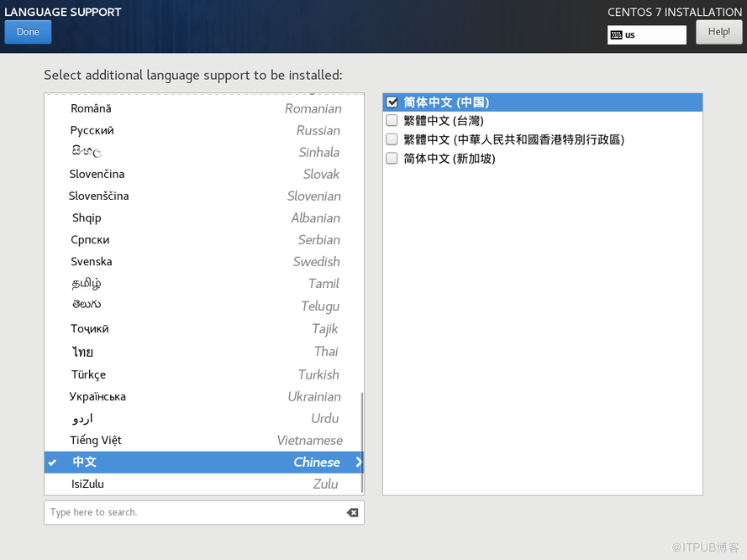747x560 pixels.
Task: Clear search with the backspace icon
Action: point(353,512)
